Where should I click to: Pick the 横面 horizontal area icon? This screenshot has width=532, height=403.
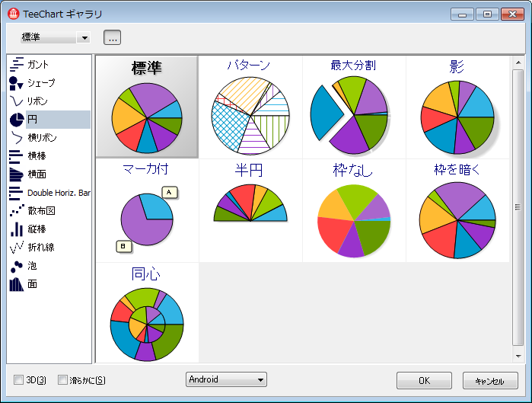(x=16, y=174)
